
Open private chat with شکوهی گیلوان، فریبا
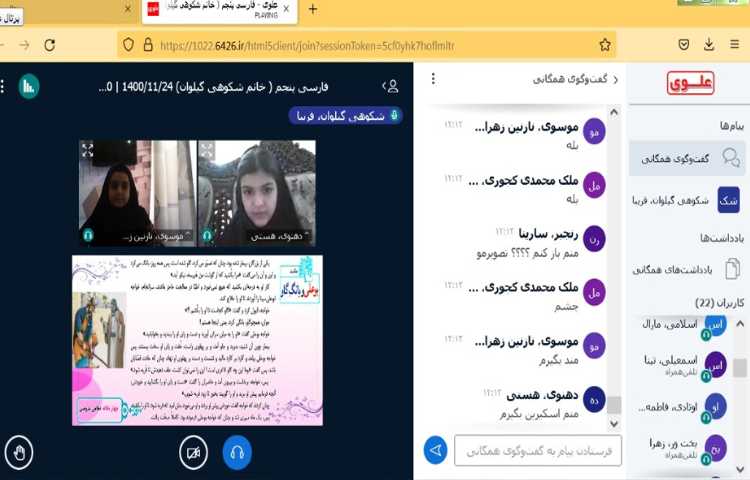687,200
